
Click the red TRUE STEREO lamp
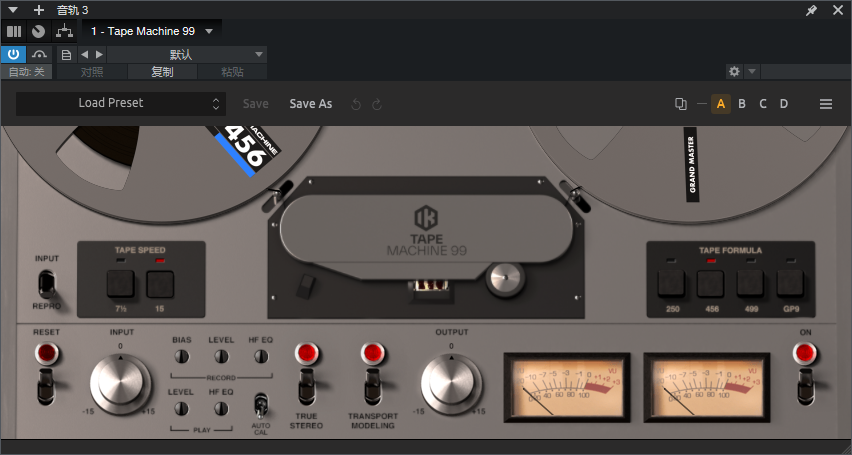click(306, 353)
